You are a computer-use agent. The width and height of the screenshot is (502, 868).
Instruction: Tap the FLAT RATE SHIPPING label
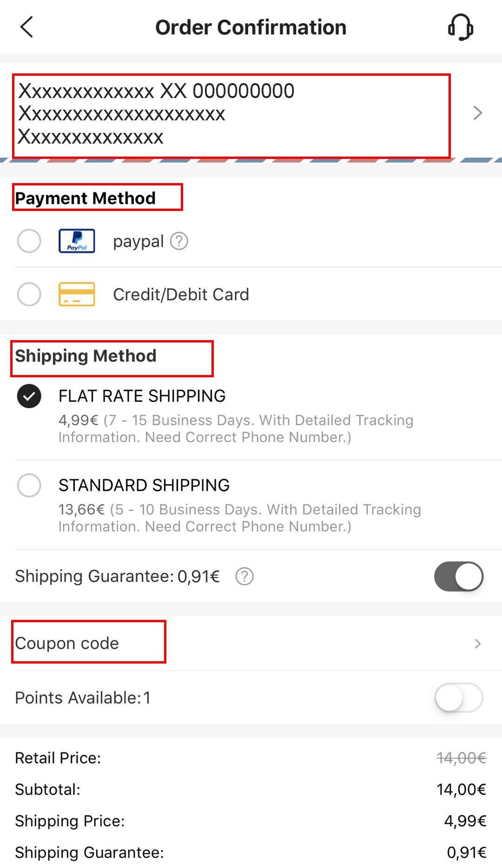pyautogui.click(x=142, y=396)
